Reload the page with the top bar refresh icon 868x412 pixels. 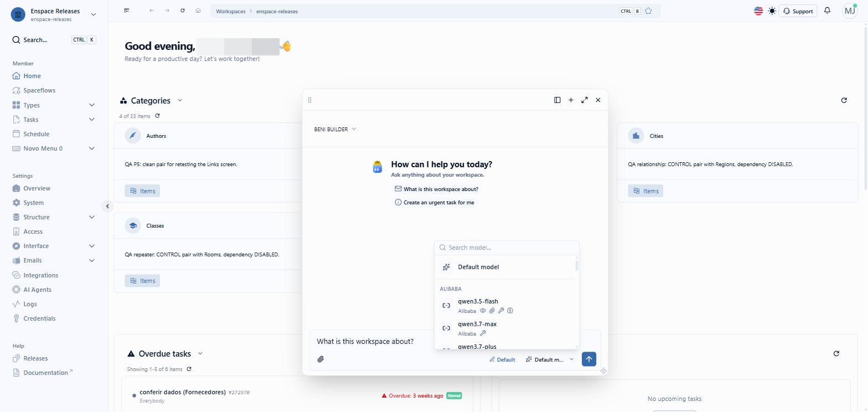point(183,11)
